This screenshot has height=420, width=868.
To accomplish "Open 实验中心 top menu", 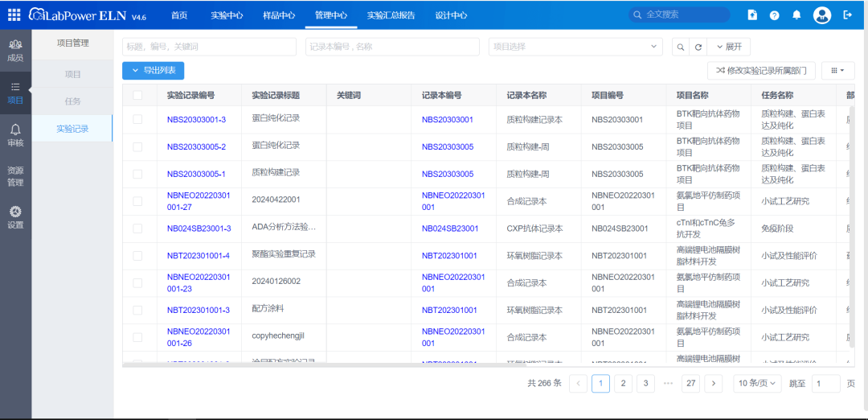I will click(x=227, y=15).
